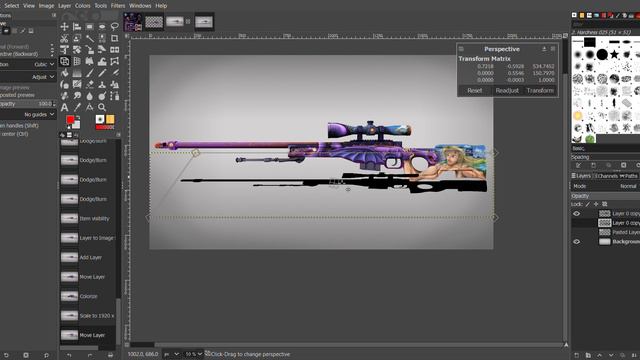Open the Colors menu
The height and width of the screenshot is (360, 640).
coord(82,6)
